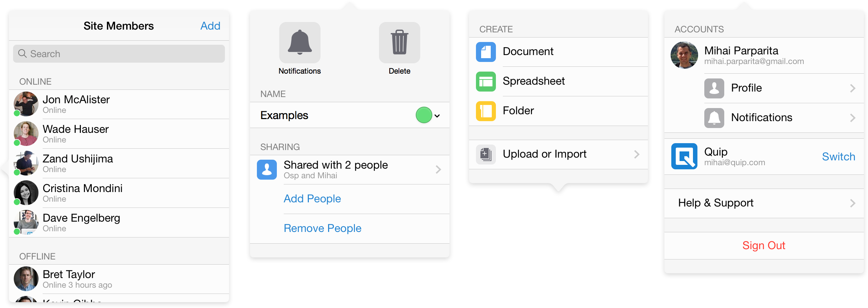Click the Shared with people icon
The width and height of the screenshot is (868, 308).
(267, 170)
